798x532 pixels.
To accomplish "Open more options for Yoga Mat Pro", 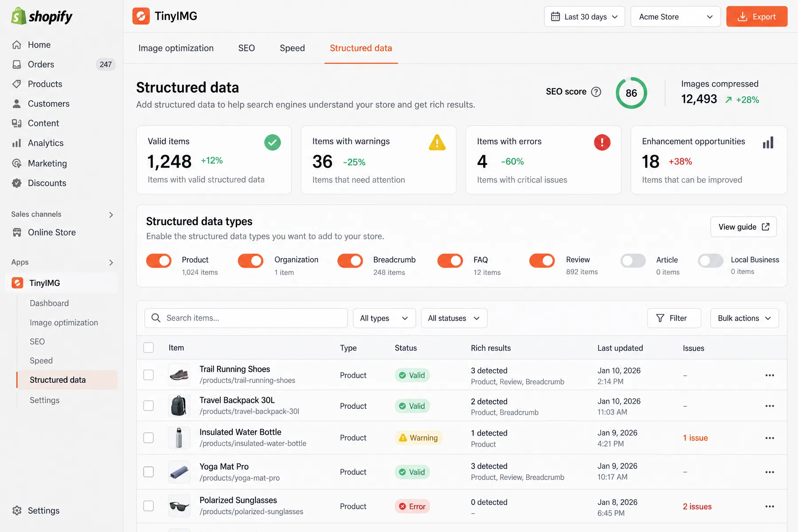I will [770, 472].
